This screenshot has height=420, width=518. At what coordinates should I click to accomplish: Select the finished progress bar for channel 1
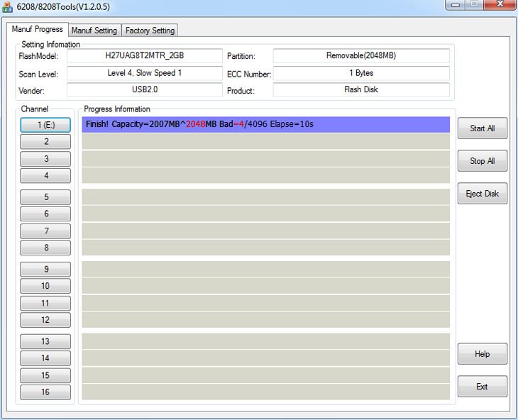click(x=266, y=124)
